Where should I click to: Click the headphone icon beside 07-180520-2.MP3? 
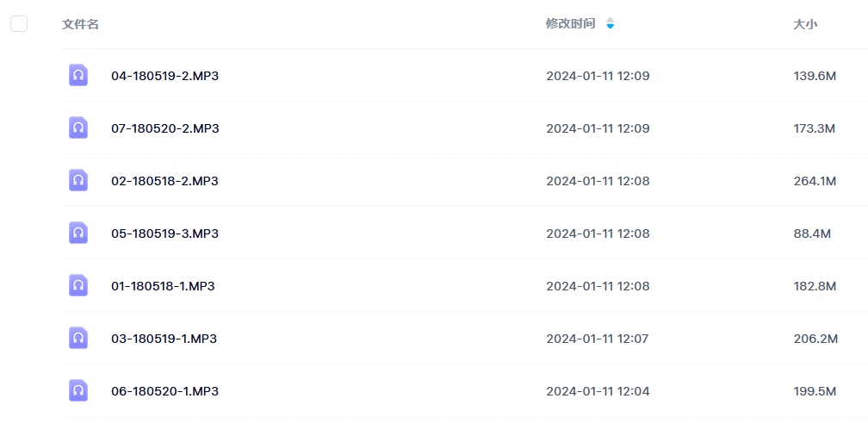click(x=78, y=128)
